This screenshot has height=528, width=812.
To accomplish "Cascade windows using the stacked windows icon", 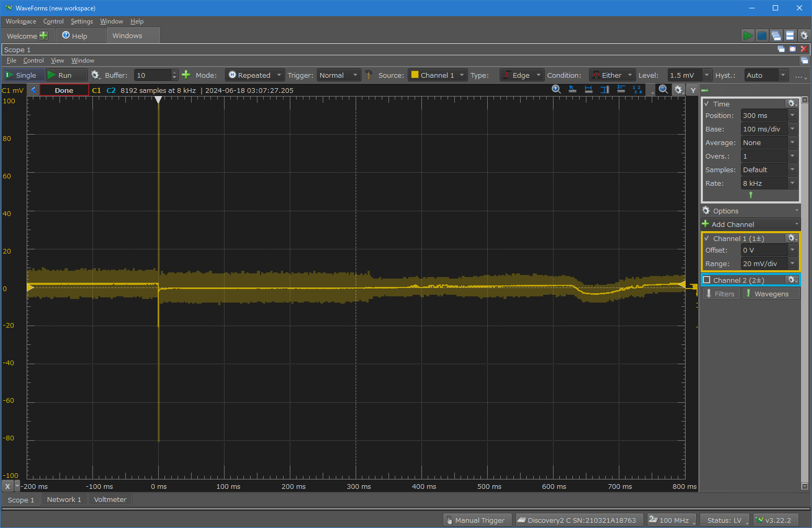I will coord(776,35).
